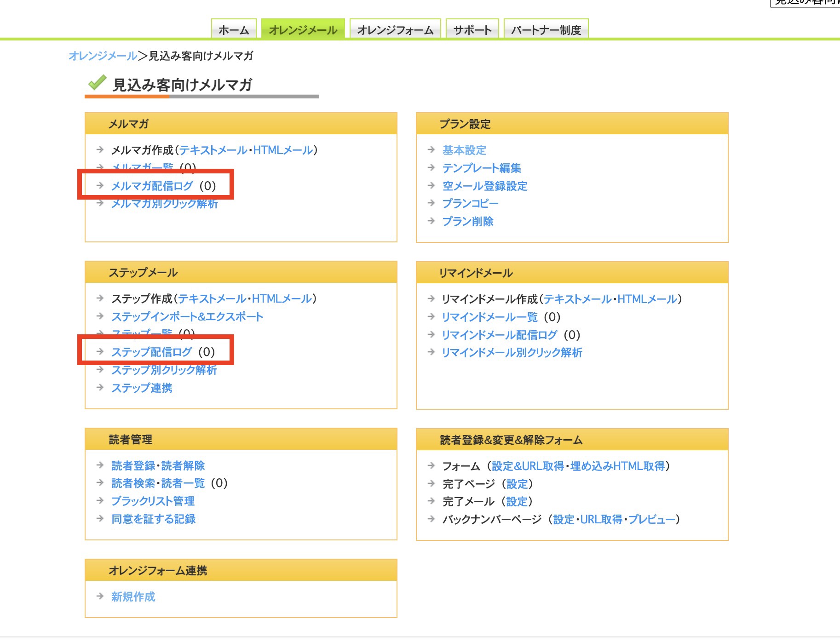Open バックナンバーページ 設定 link
Screen dimensions: 840x642
564,519
